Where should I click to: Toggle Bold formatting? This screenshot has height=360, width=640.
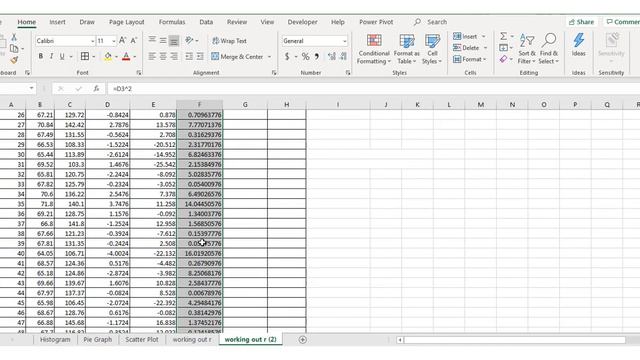40,56
